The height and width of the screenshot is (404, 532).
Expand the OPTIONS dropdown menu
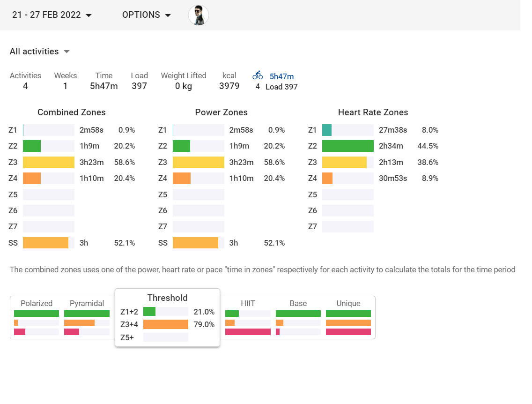[x=147, y=15]
